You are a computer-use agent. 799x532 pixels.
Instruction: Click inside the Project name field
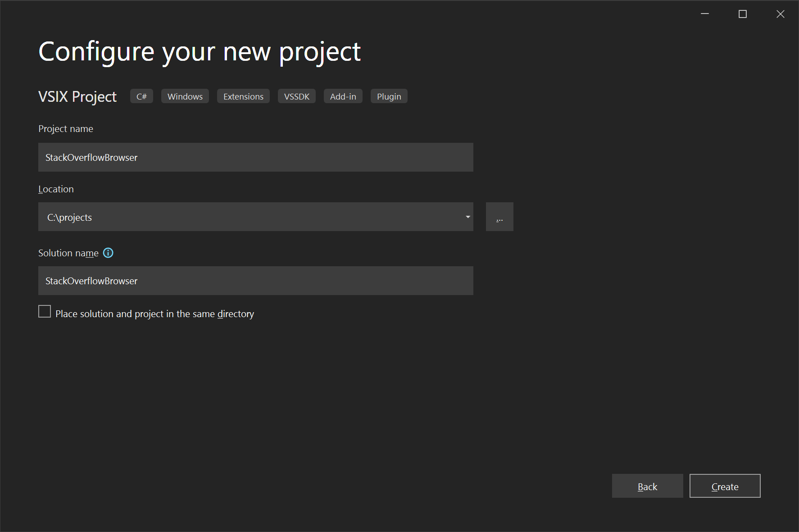(255, 157)
